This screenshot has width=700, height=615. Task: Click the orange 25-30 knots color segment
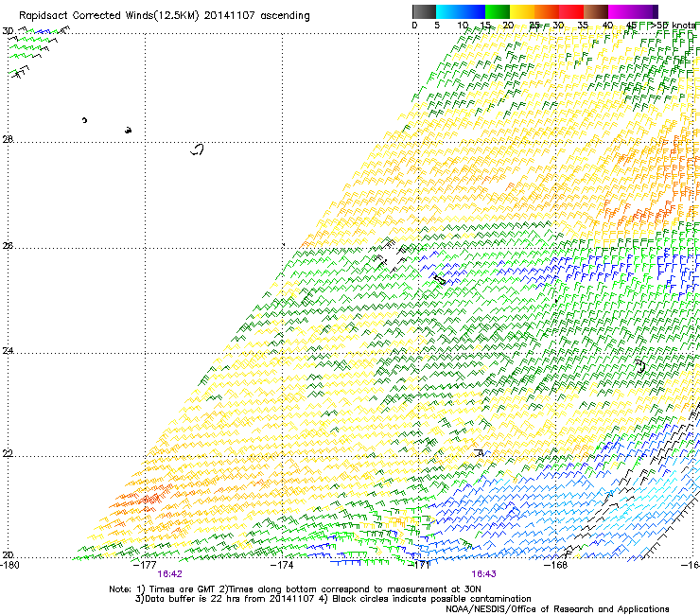[547, 11]
